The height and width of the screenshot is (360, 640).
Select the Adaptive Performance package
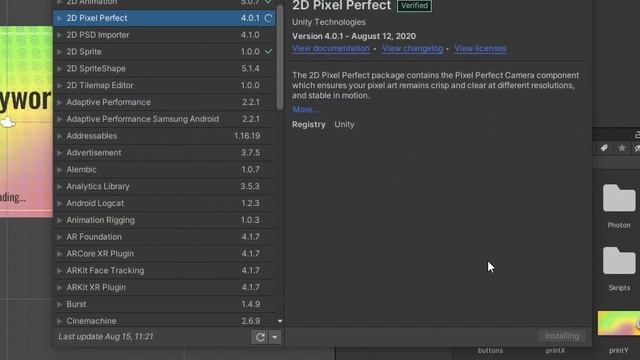click(x=164, y=102)
